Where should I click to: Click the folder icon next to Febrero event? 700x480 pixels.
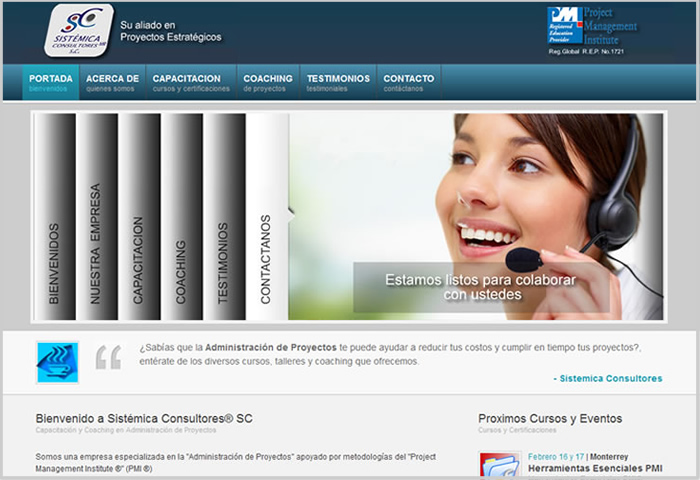[x=499, y=466]
